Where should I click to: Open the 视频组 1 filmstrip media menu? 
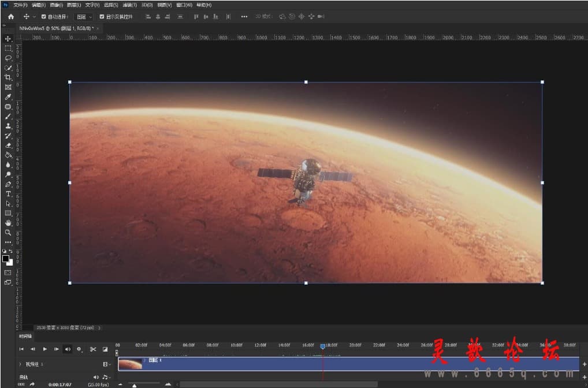click(x=107, y=364)
